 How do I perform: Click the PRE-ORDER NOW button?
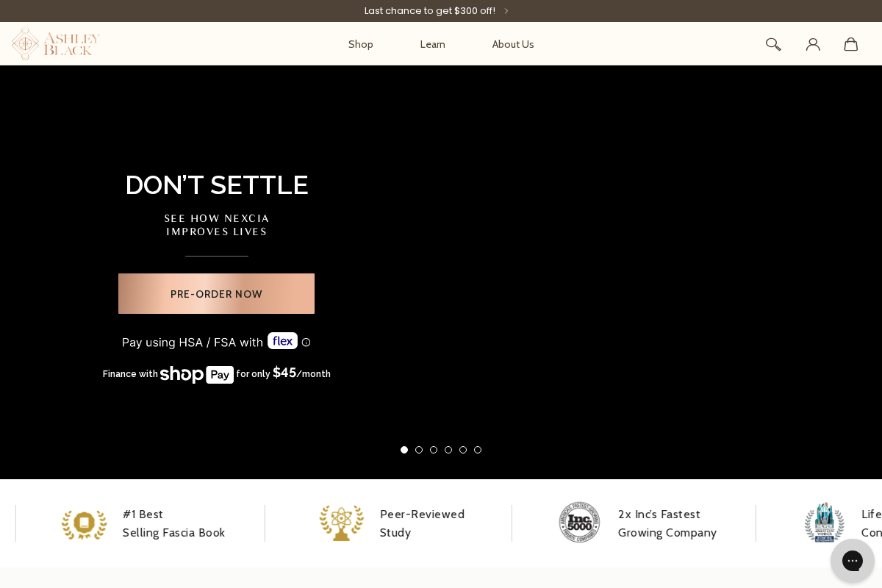(x=216, y=293)
